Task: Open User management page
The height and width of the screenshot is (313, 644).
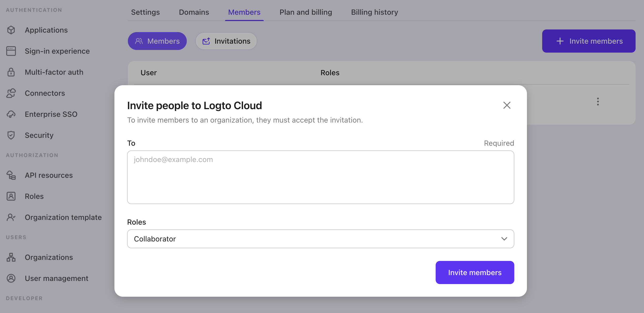Action: [x=57, y=278]
